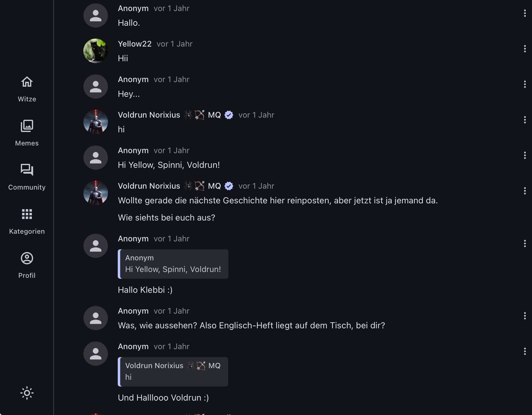Open options menu for Yellow22's 'Hii' message
This screenshot has height=415, width=532.
(525, 49)
